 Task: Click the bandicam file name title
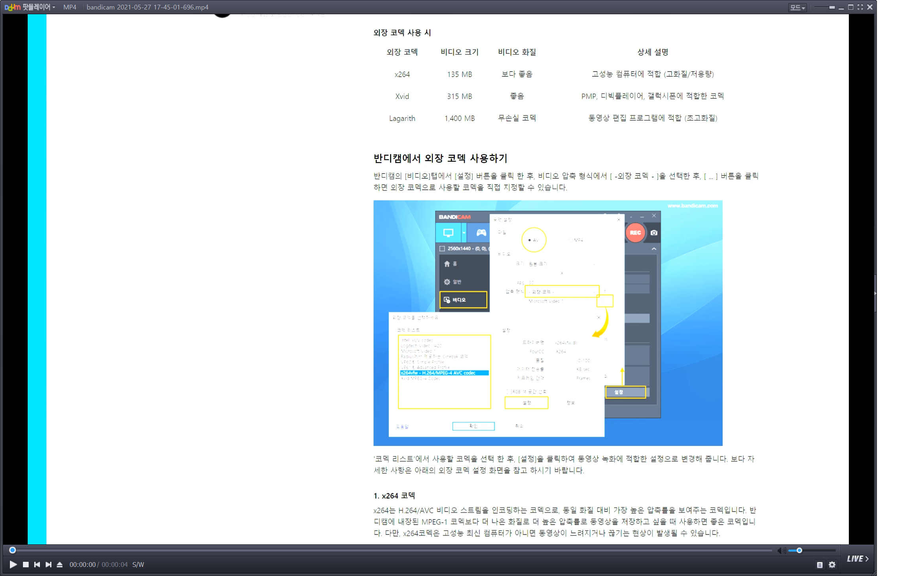pyautogui.click(x=147, y=7)
